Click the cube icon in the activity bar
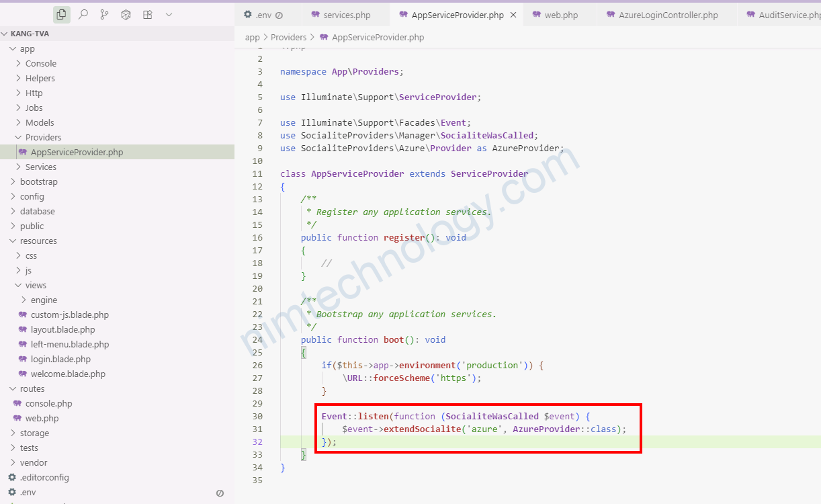 click(126, 14)
